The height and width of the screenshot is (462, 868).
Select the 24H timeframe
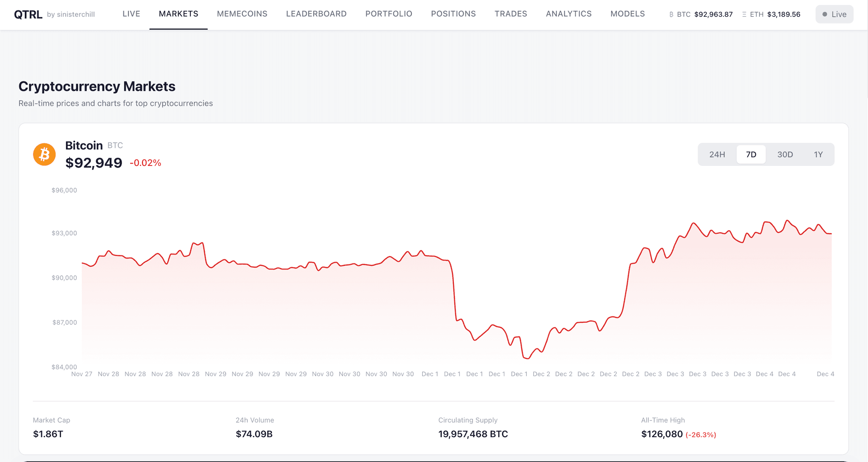717,154
